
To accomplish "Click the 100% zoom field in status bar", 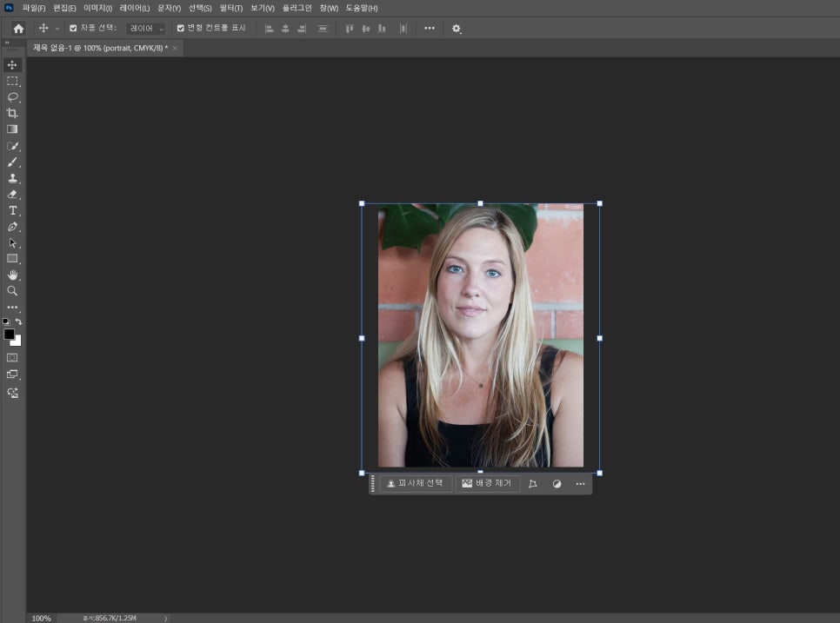I will (41, 618).
